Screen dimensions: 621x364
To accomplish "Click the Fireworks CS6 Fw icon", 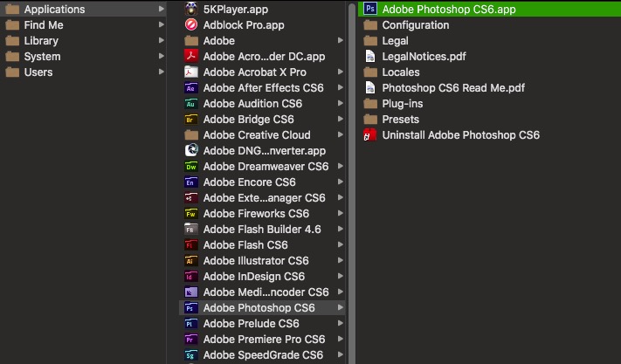I will coord(191,213).
